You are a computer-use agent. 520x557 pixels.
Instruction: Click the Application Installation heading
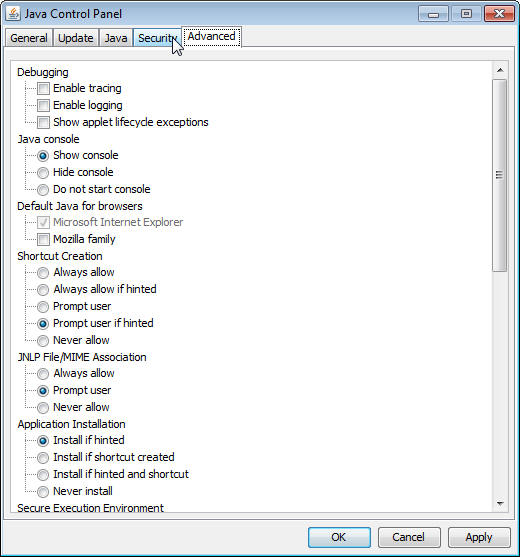tap(71, 424)
